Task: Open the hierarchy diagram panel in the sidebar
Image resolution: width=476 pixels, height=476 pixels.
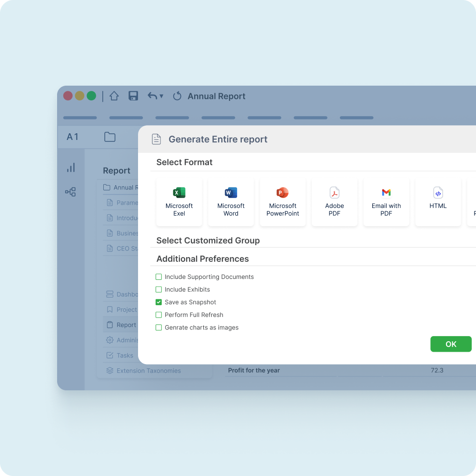Action: point(71,192)
